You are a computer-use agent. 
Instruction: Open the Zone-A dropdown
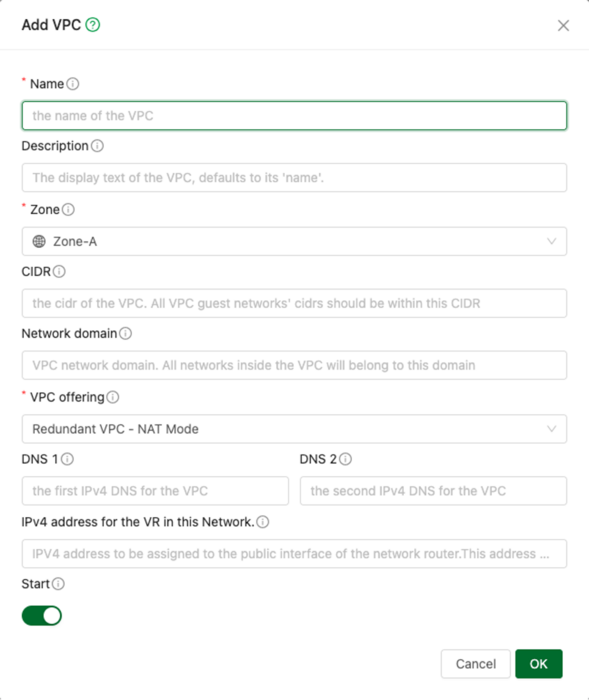tap(294, 242)
